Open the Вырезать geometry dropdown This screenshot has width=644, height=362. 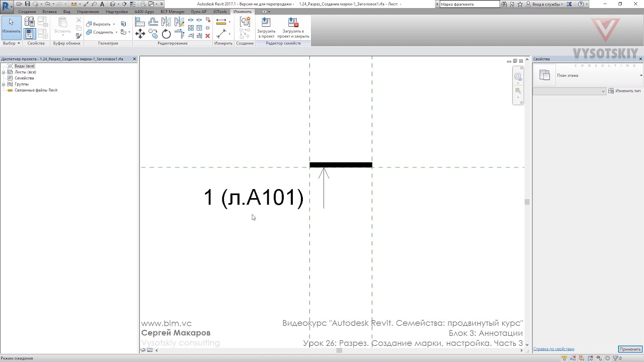click(114, 24)
